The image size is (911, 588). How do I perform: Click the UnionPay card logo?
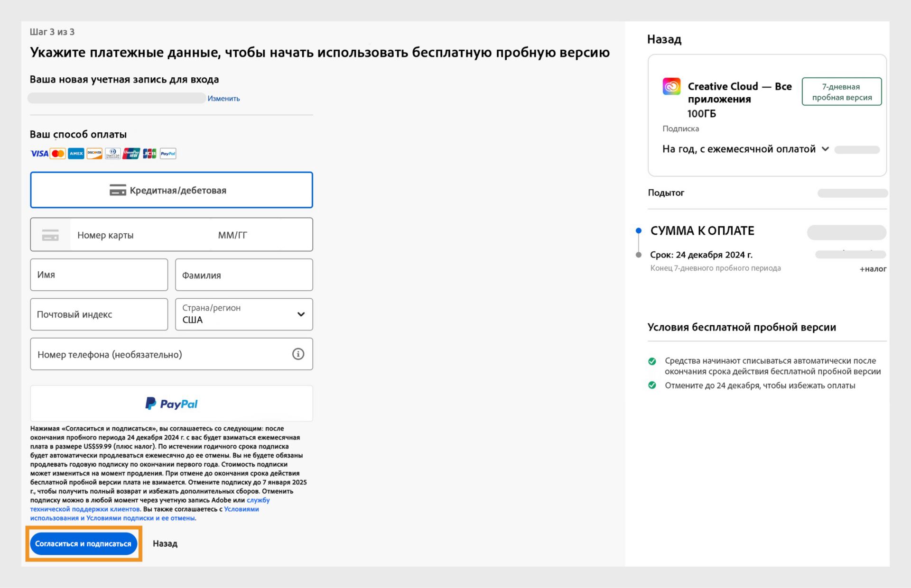pos(131,154)
